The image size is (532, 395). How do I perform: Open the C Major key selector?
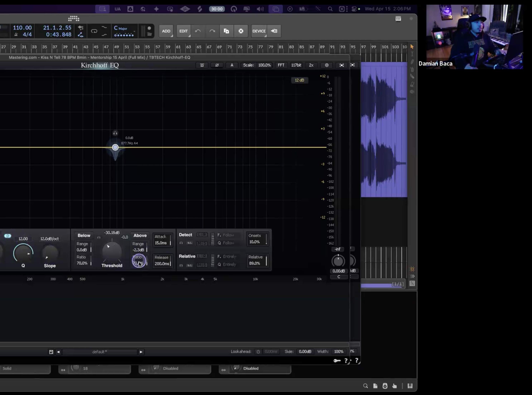tap(124, 31)
